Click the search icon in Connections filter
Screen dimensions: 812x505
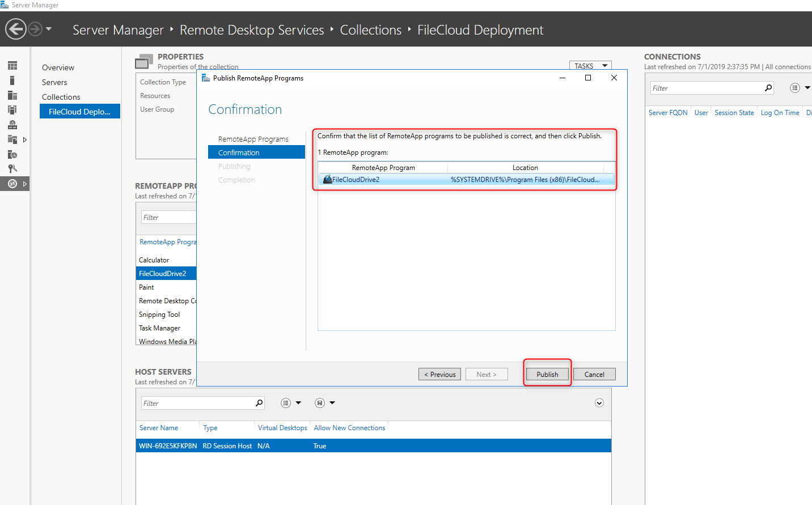pyautogui.click(x=768, y=88)
